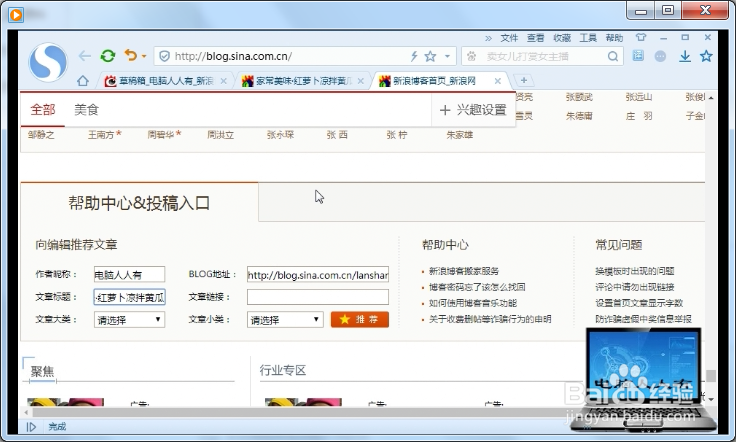
Task: Open 博客密码忘了该怎么找回 link
Action: coord(477,287)
